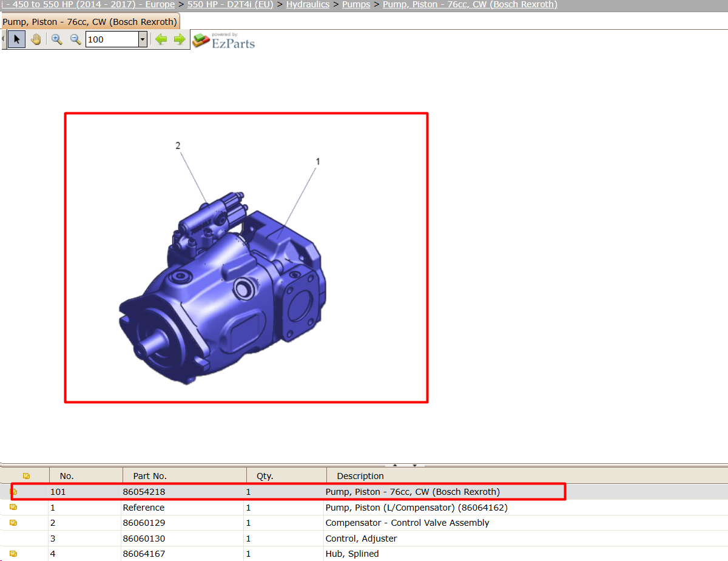Select the 'Reference' part number cell
Screen dimensions: 728x561
[x=143, y=508]
